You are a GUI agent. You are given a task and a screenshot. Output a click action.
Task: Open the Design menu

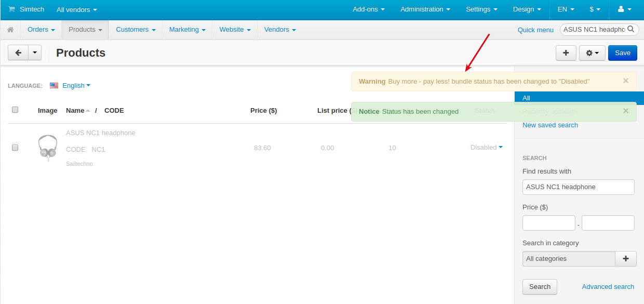[527, 9]
